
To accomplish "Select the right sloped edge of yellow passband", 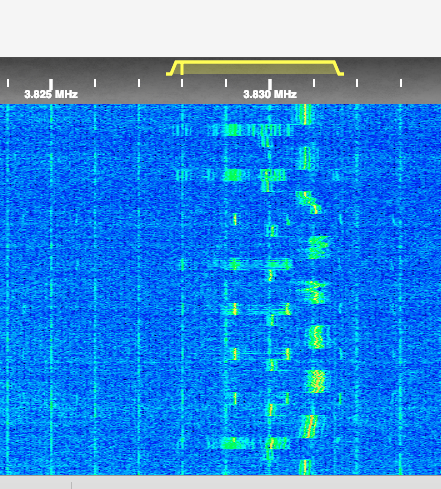I will pyautogui.click(x=339, y=68).
